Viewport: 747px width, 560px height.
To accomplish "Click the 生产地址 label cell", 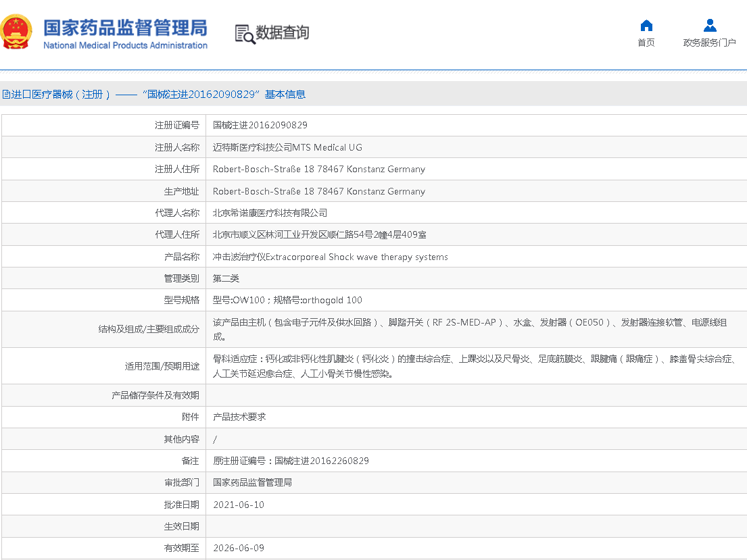I will tap(181, 191).
